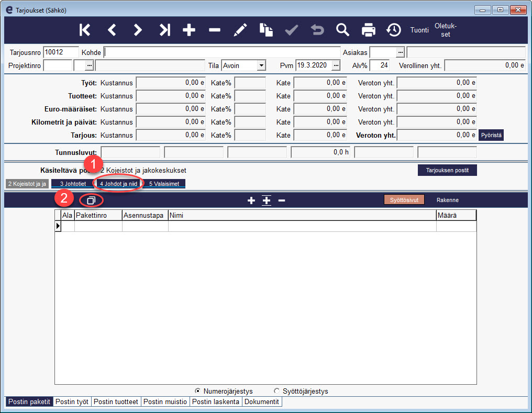This screenshot has height=413, width=532.
Task: Click the Nimi column header
Action: 302,215
